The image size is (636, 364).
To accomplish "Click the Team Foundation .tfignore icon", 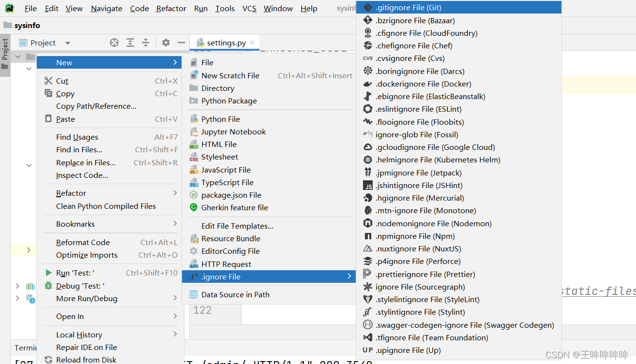I will pyautogui.click(x=368, y=337).
